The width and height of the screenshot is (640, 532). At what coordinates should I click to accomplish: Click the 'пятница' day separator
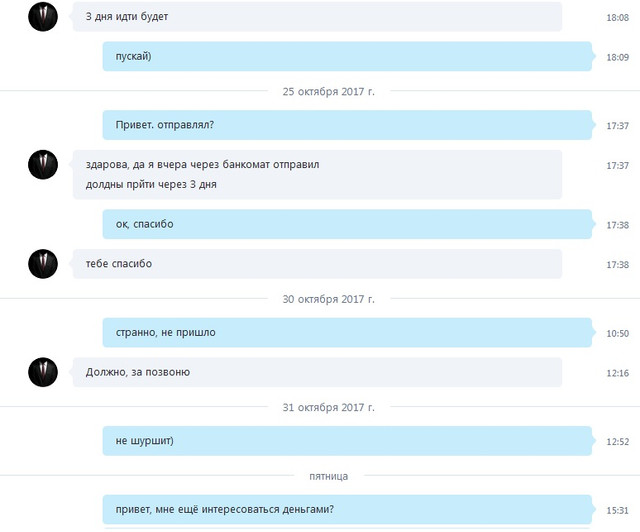click(329, 476)
